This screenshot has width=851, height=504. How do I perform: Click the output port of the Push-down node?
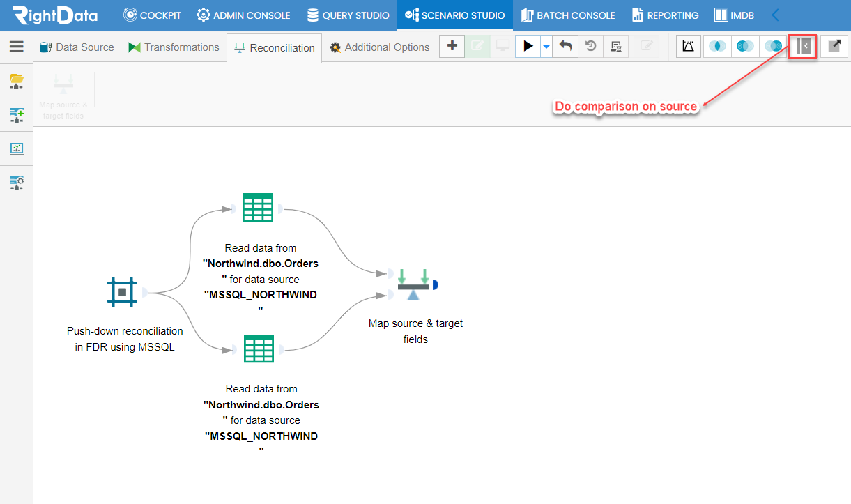pyautogui.click(x=145, y=292)
